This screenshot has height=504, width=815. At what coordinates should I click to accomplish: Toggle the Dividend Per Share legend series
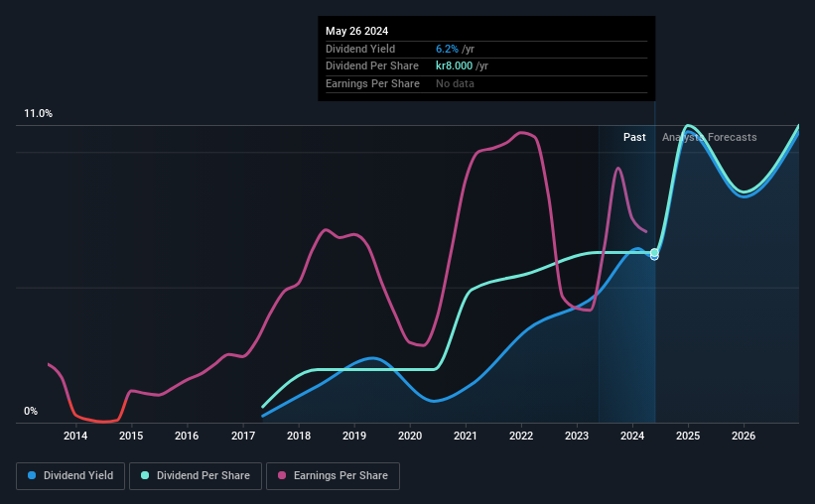[x=196, y=476]
